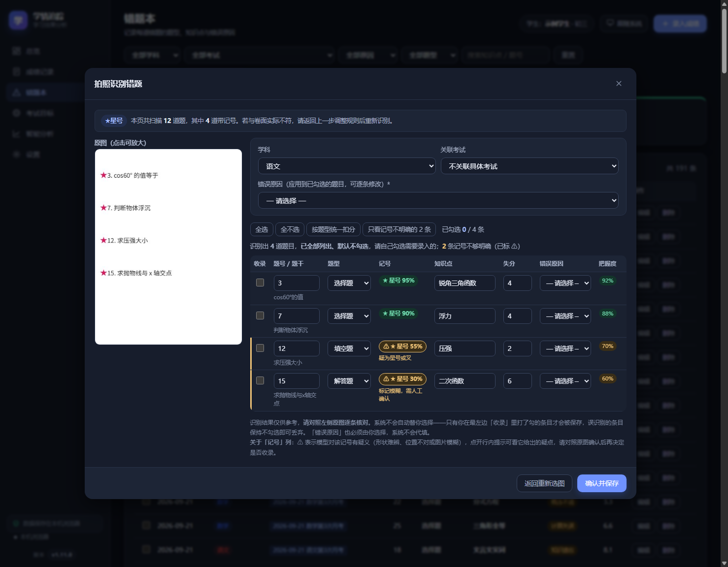Tick the 收录 checkbox for question 3
728x567 pixels.
[260, 283]
